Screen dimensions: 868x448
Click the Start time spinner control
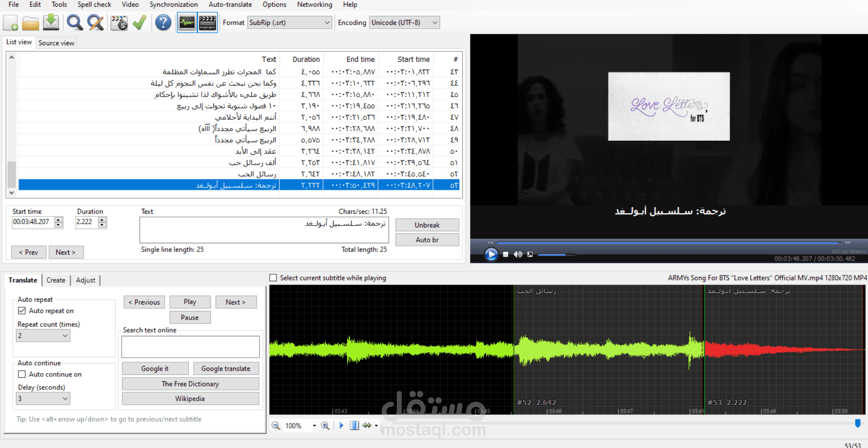coord(59,222)
